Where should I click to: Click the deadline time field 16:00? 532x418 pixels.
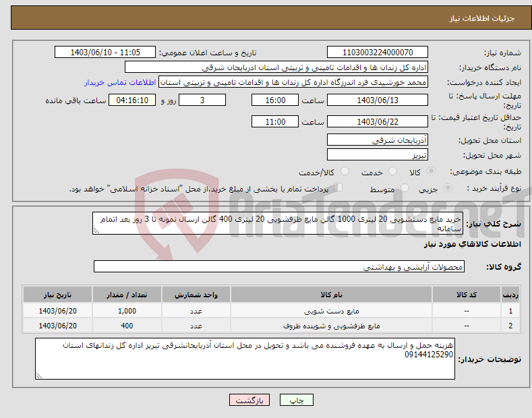pos(275,100)
